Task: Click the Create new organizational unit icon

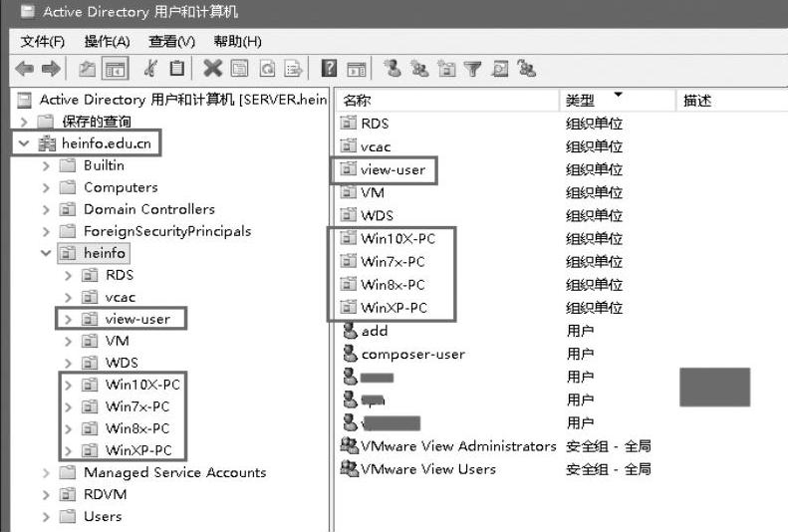Action: 446,69
